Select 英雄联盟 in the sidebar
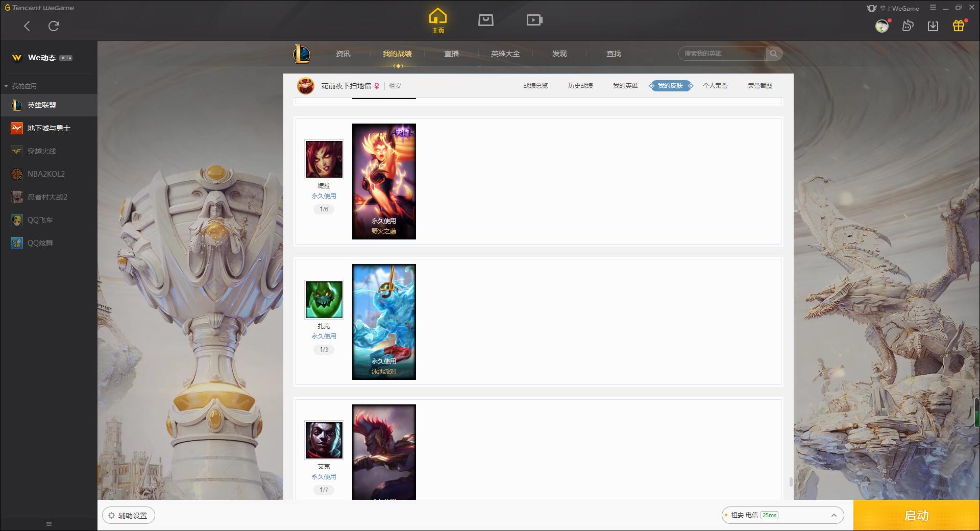This screenshot has width=980, height=531. [x=48, y=105]
